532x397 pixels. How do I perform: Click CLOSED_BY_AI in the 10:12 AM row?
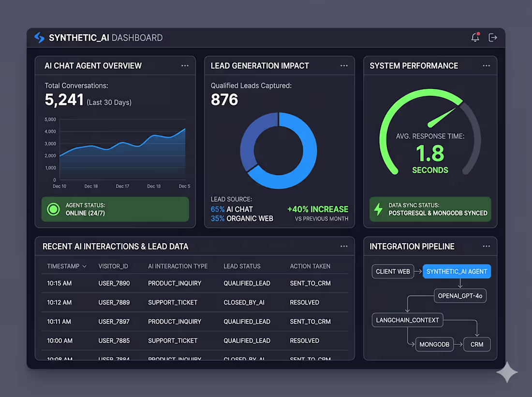click(244, 302)
